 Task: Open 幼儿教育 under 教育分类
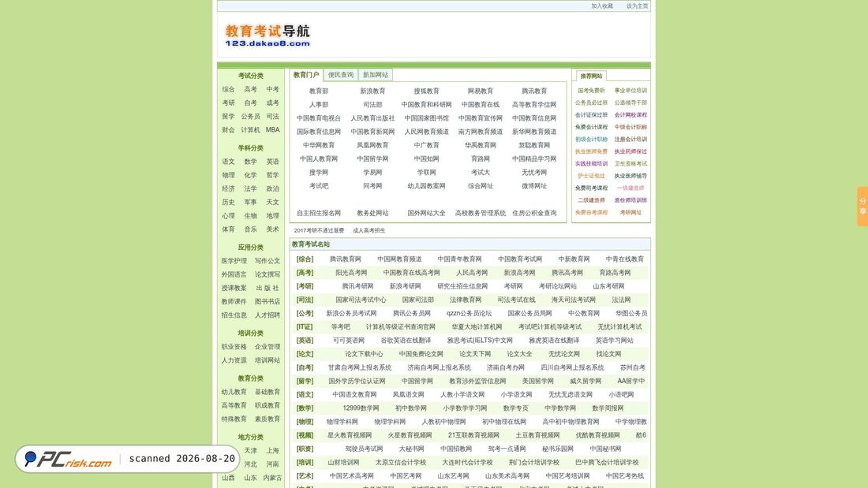234,393
